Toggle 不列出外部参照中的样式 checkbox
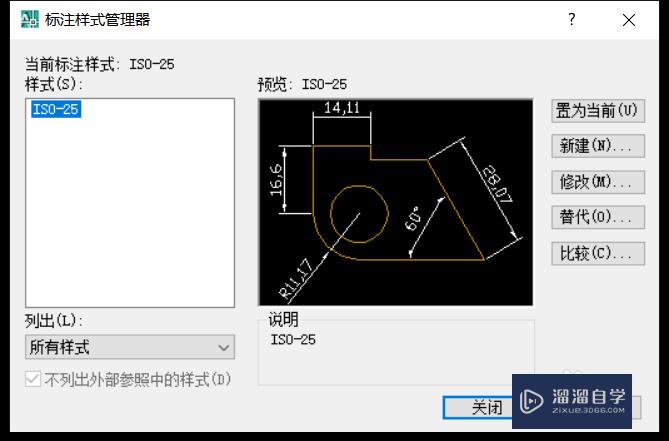Image resolution: width=669 pixels, height=441 pixels. pos(33,379)
